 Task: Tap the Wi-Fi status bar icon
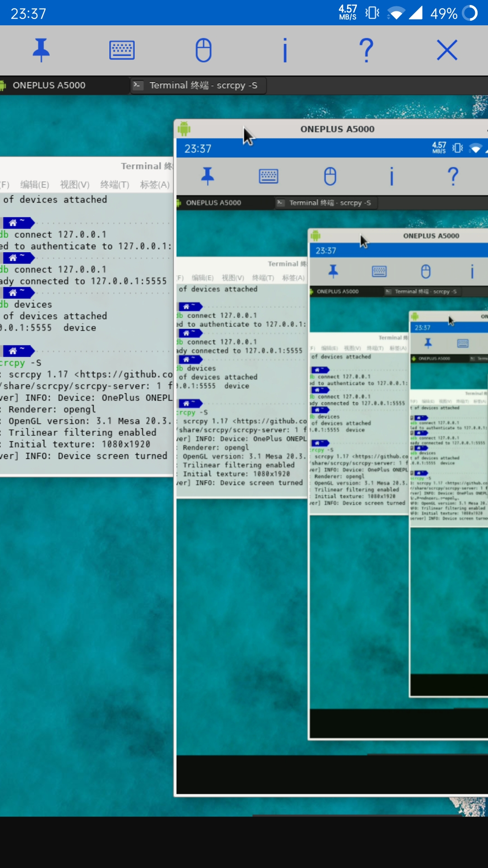pyautogui.click(x=395, y=13)
